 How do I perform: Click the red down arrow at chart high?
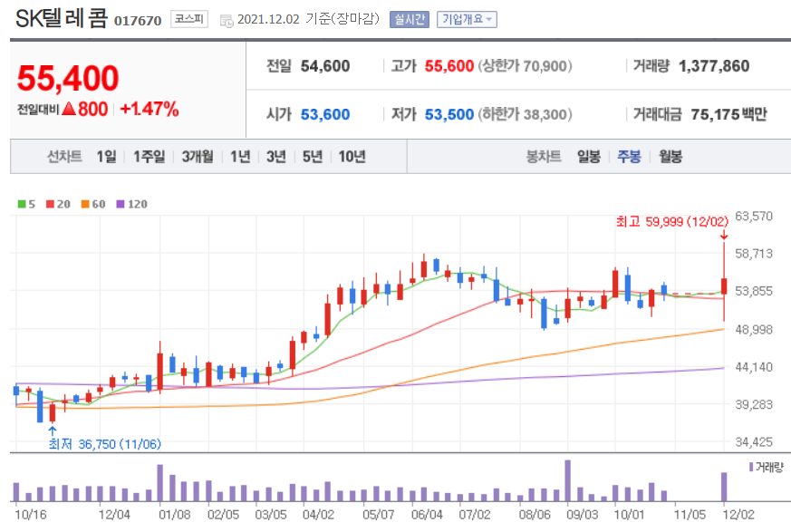pyautogui.click(x=724, y=236)
